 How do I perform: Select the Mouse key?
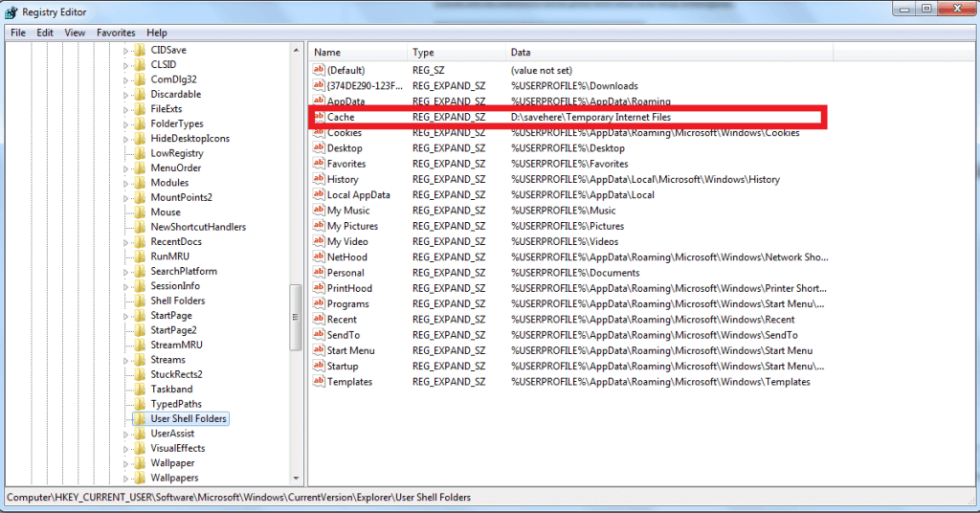[165, 212]
